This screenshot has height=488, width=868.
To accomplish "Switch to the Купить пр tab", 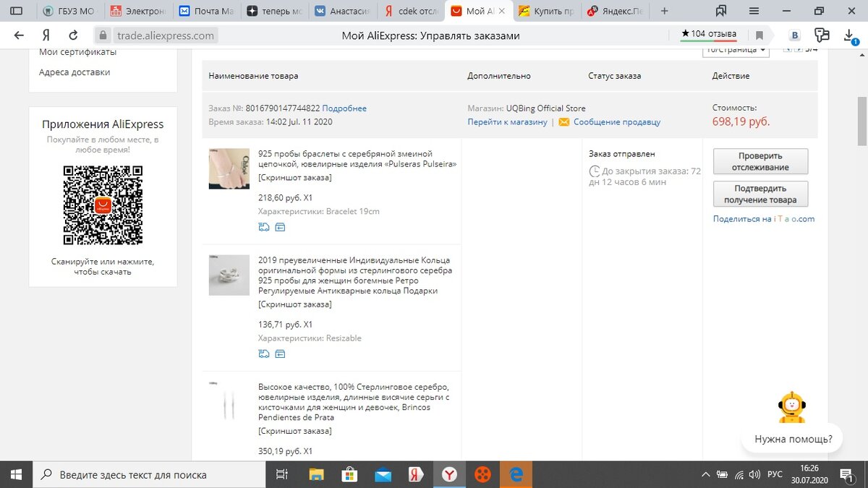I will [546, 11].
